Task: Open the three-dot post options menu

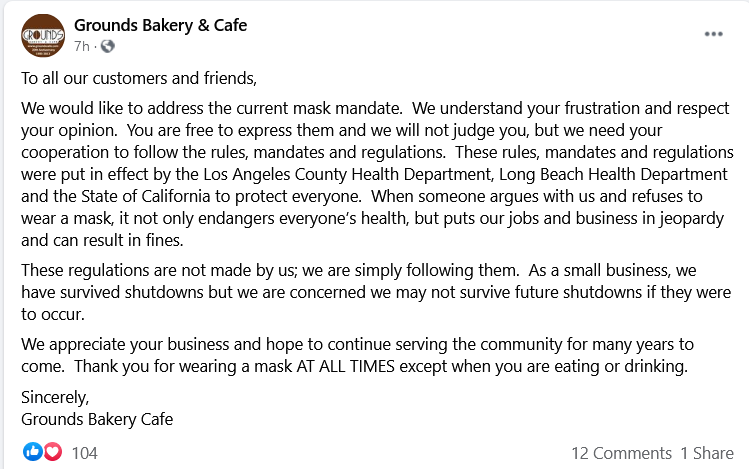Action: [x=713, y=34]
